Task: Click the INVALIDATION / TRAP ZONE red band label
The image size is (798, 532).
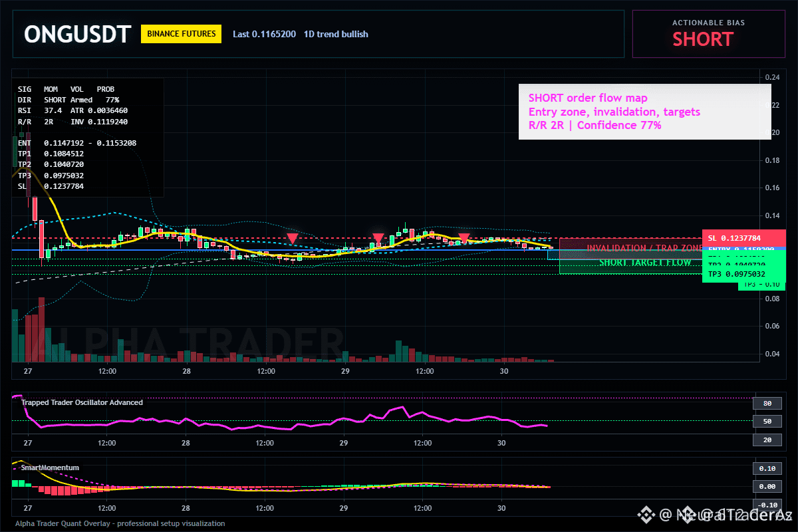Action: click(644, 247)
